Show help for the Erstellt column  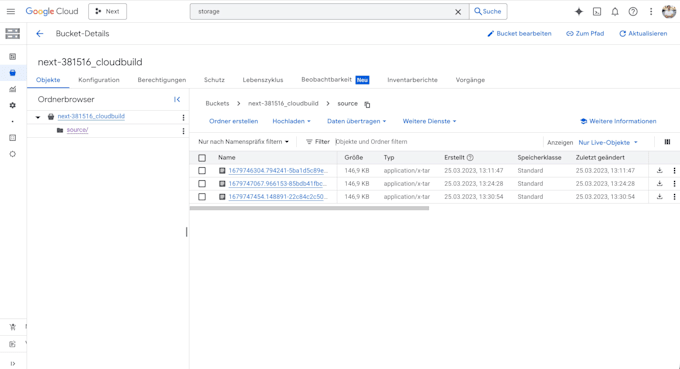[470, 157]
